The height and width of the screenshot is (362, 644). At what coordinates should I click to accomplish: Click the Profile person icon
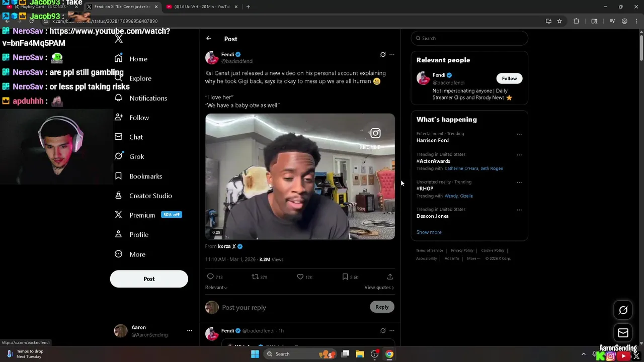[x=118, y=234]
